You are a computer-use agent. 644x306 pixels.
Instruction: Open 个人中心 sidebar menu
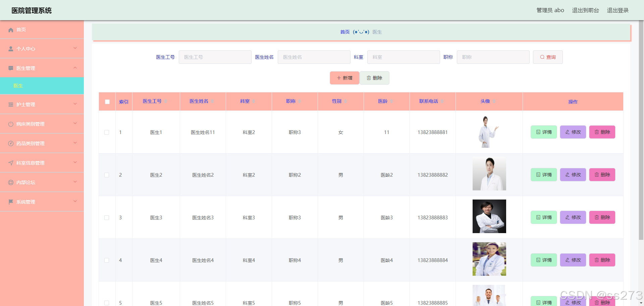pos(42,49)
